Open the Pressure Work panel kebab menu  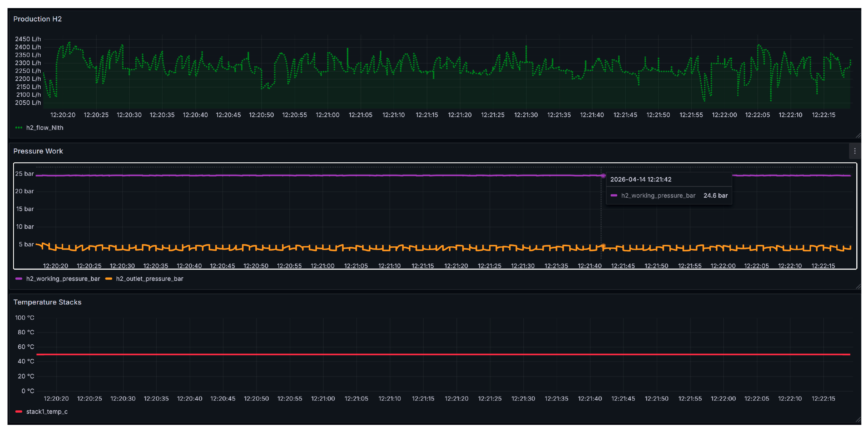pos(855,151)
